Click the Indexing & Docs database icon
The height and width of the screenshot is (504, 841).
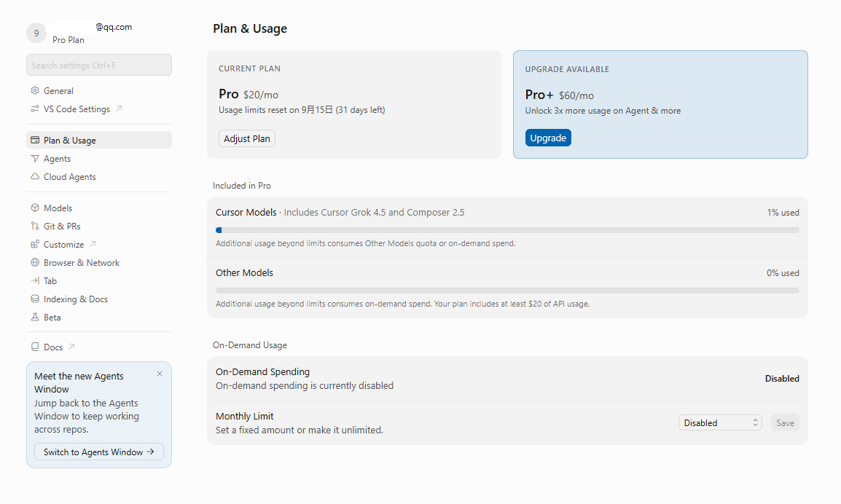[35, 299]
